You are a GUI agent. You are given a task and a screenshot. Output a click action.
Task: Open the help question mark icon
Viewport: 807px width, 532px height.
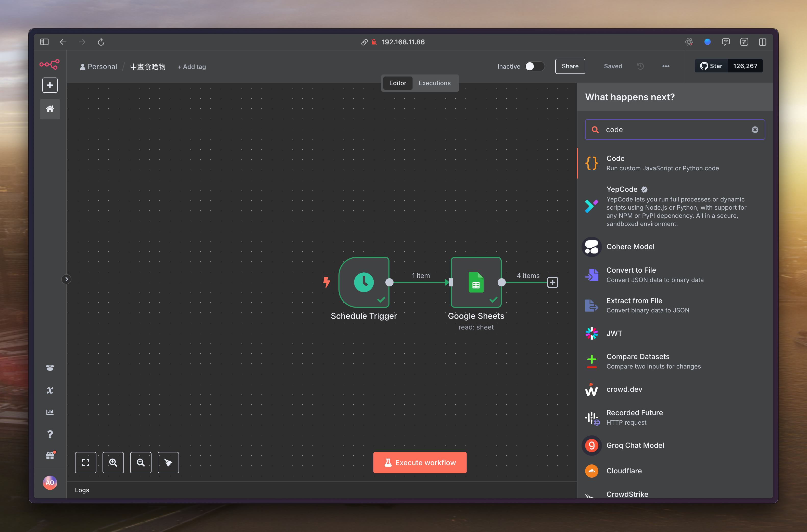click(x=50, y=434)
